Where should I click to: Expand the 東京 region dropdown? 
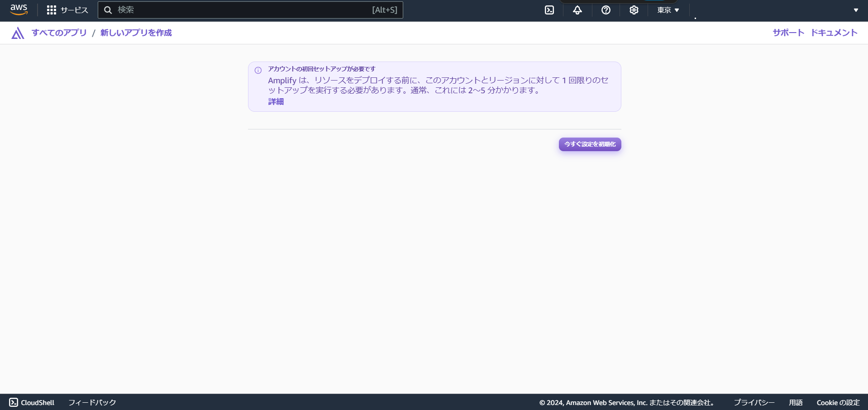point(668,10)
